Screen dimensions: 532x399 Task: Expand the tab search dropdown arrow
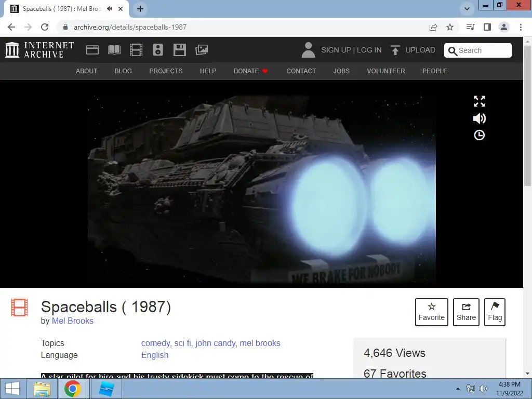tap(467, 9)
